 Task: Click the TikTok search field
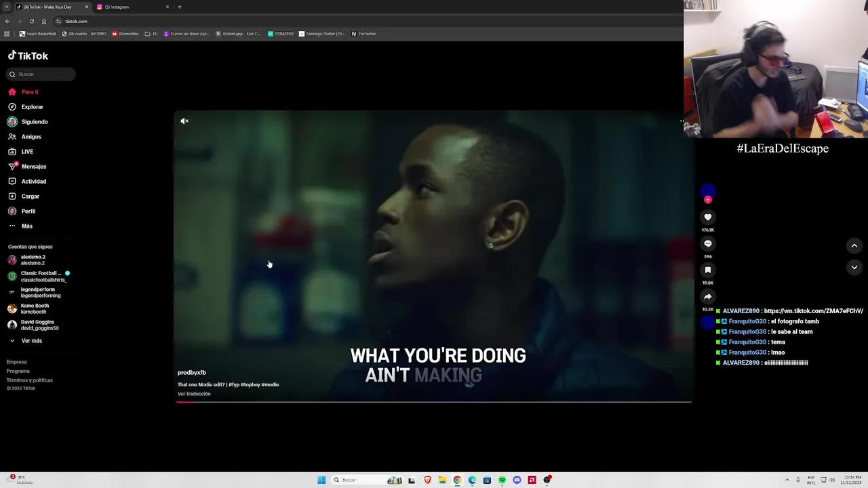coord(41,74)
